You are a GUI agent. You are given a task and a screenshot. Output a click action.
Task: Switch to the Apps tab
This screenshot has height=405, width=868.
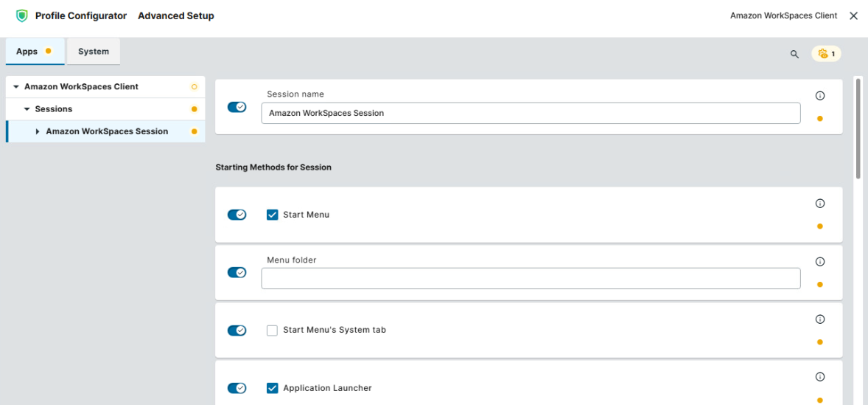(x=35, y=52)
